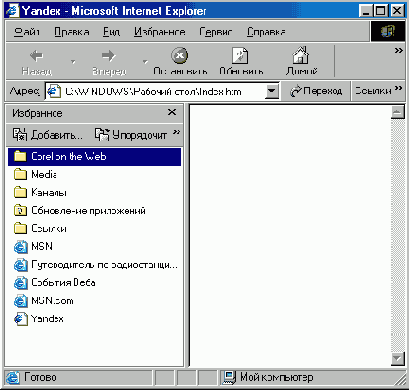This screenshot has width=409, height=390.
Task: Click the Internet Explorer title bar icon
Action: [12, 11]
